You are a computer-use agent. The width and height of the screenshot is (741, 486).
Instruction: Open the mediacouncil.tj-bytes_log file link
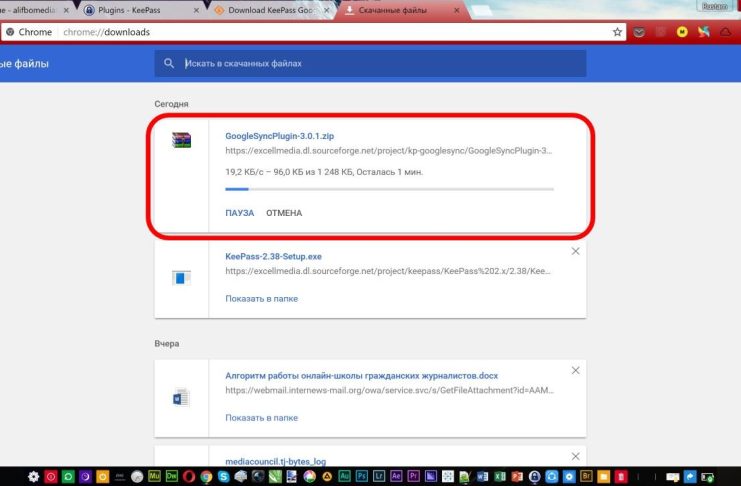(x=276, y=461)
